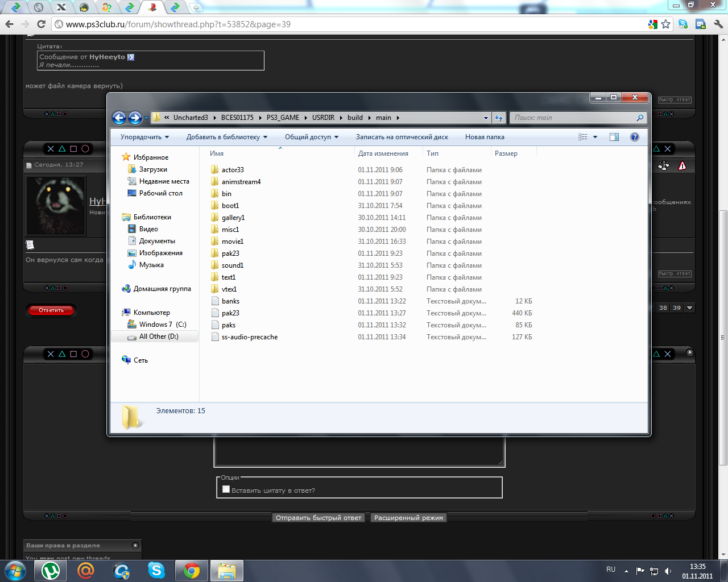Select 'Загрузки' in navigation pane
Viewport: 728px width, 582px height.
pyautogui.click(x=153, y=169)
